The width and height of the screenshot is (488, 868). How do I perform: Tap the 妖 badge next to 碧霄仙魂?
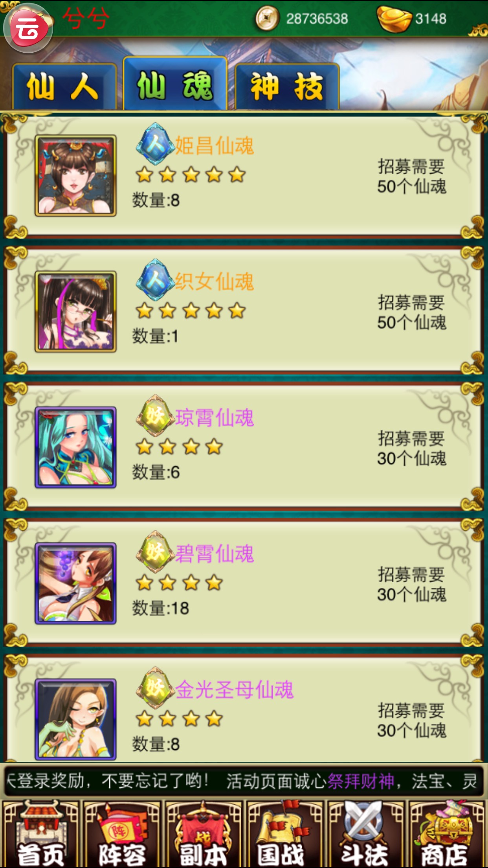pyautogui.click(x=156, y=552)
